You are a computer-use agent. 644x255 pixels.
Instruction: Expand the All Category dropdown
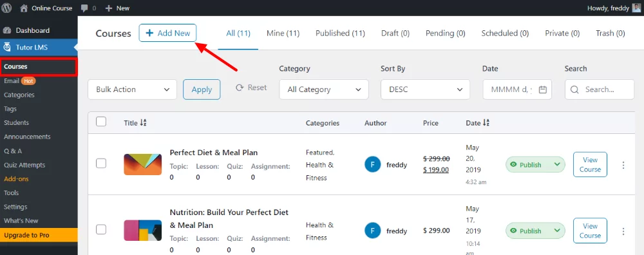tap(324, 90)
